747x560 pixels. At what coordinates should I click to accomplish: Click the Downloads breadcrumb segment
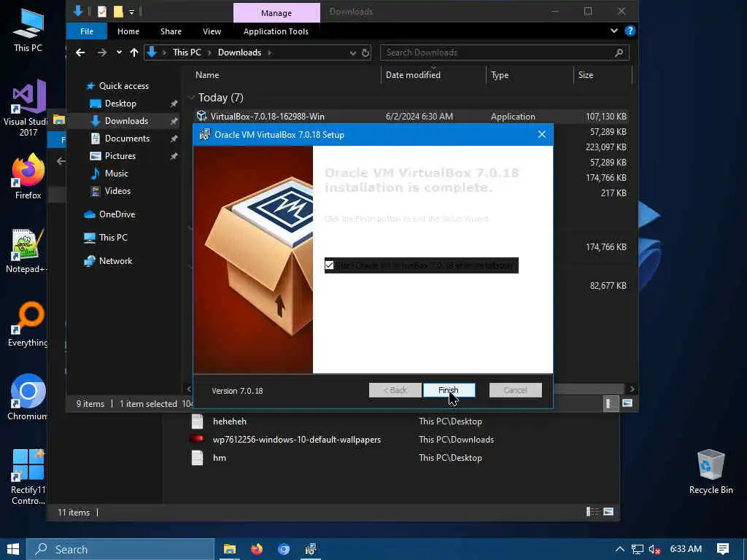[x=239, y=52]
